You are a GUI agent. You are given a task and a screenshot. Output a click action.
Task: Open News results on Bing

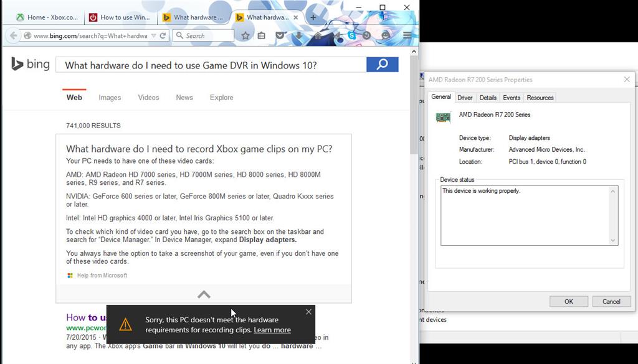pos(184,98)
